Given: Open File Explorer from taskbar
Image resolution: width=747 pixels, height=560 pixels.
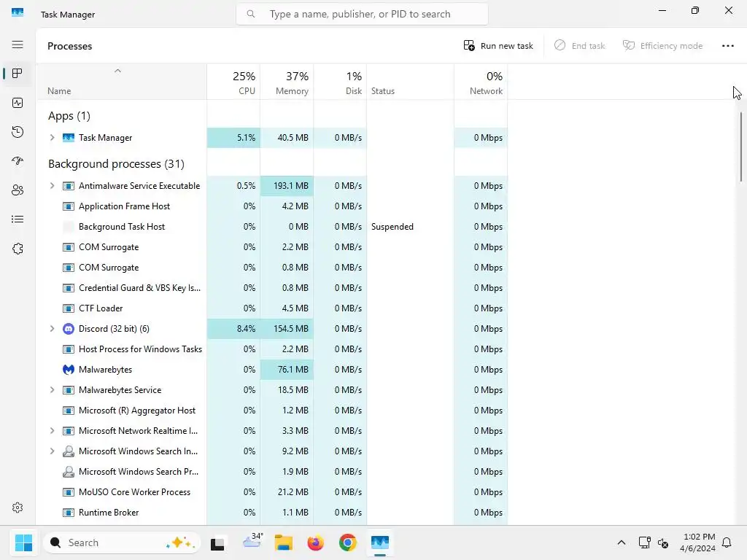Looking at the screenshot, I should click(x=284, y=542).
